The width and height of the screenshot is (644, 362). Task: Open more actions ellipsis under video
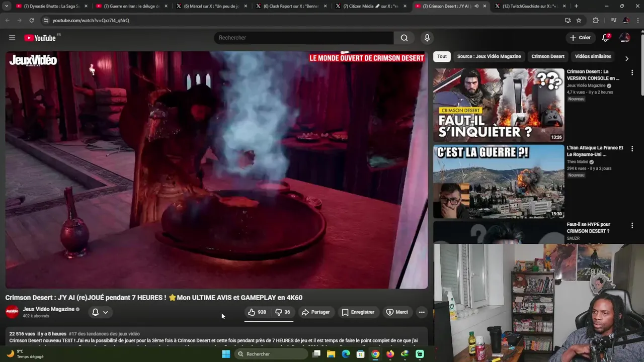tap(422, 312)
